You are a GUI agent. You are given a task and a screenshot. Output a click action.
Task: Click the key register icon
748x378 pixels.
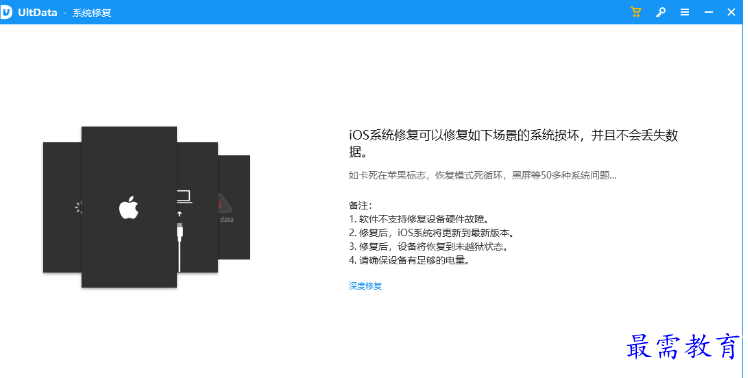pos(661,12)
